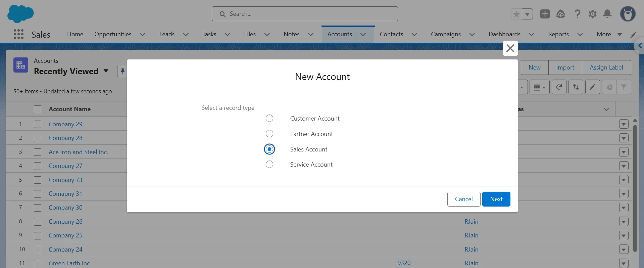Click the New account button
The height and width of the screenshot is (268, 644).
click(535, 68)
